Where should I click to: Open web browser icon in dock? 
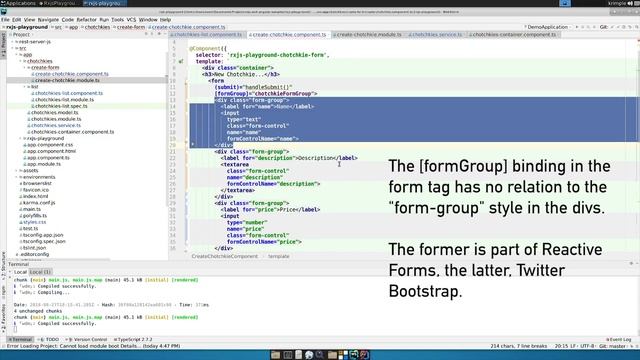point(309,355)
